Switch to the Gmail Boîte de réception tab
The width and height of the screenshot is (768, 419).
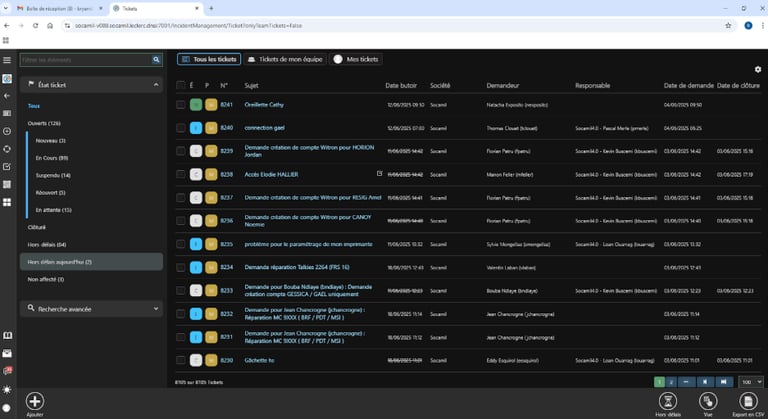60,9
